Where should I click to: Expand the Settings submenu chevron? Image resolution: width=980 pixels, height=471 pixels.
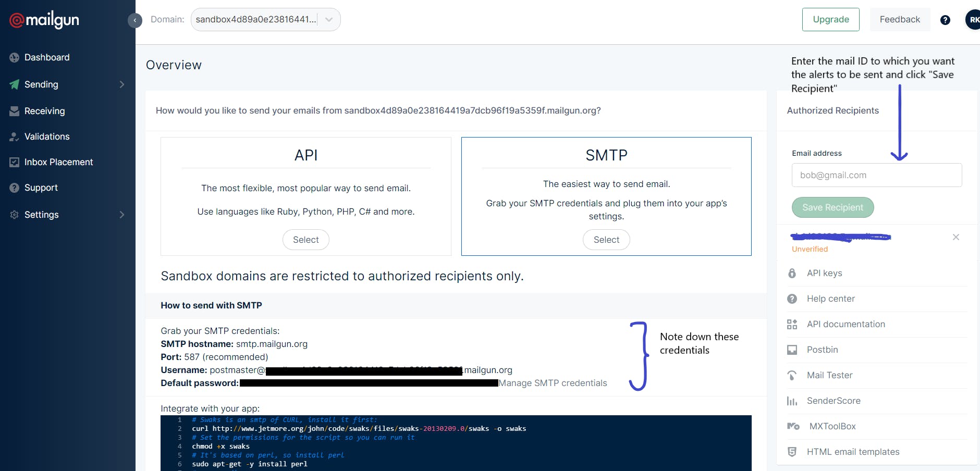(122, 215)
